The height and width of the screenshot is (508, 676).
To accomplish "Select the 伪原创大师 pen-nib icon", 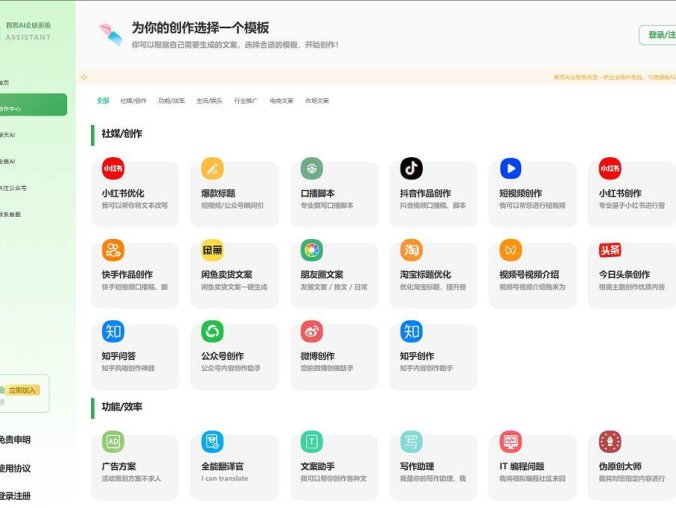I will (x=610, y=442).
